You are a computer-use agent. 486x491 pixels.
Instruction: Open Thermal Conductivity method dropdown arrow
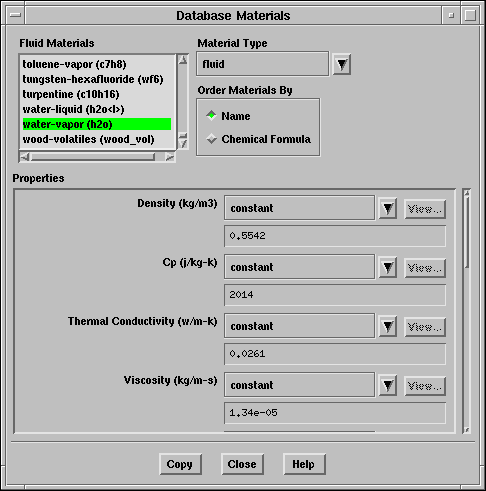[388, 327]
